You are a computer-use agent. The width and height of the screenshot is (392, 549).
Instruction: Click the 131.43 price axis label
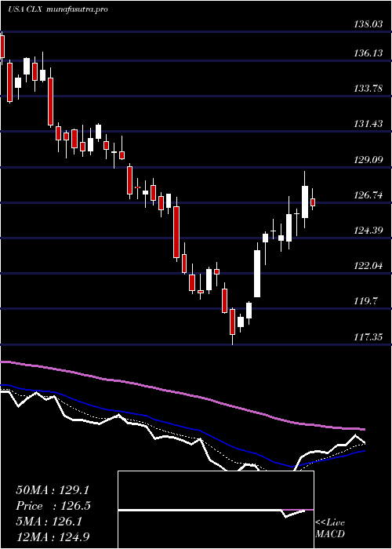tap(368, 124)
